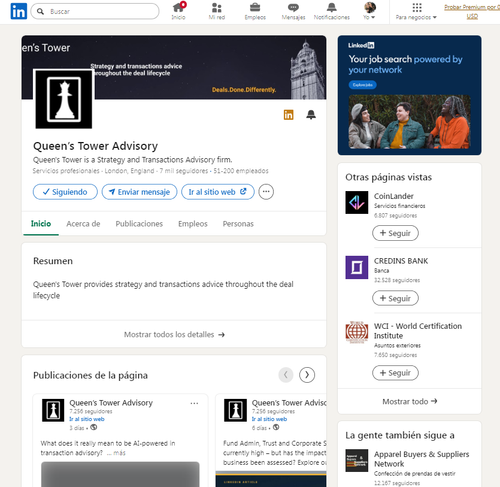Focus the Buscar search field

[95, 11]
